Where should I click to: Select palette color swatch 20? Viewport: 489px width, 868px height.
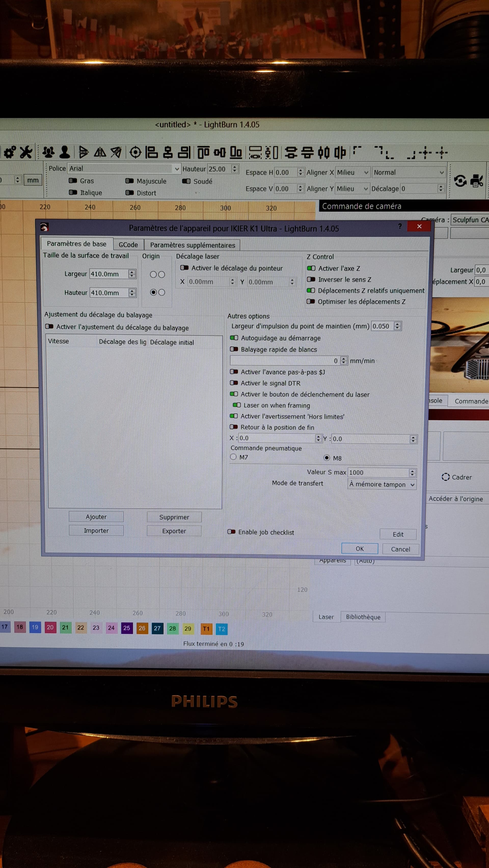50,627
